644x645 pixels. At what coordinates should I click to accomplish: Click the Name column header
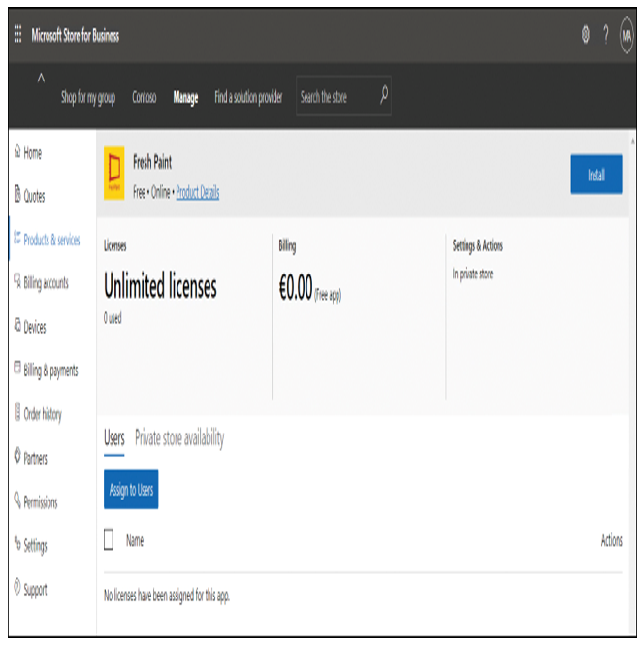135,540
